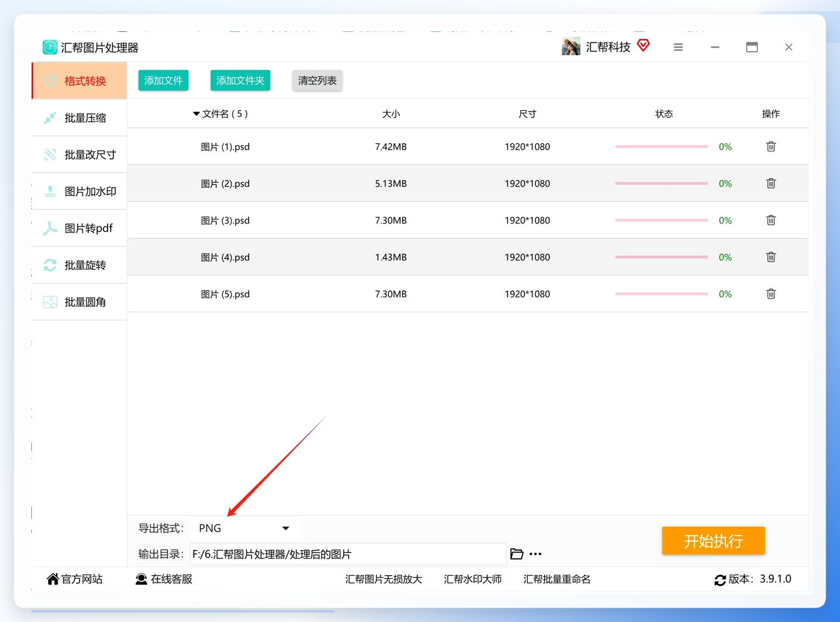This screenshot has width=840, height=622.
Task: Open the hamburger menu in title bar
Action: click(x=678, y=47)
